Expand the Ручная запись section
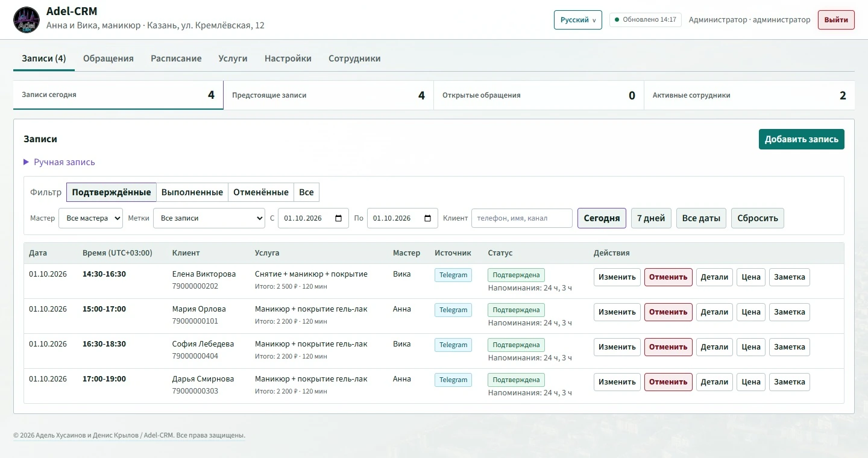Image resolution: width=868 pixels, height=458 pixels. [x=59, y=162]
